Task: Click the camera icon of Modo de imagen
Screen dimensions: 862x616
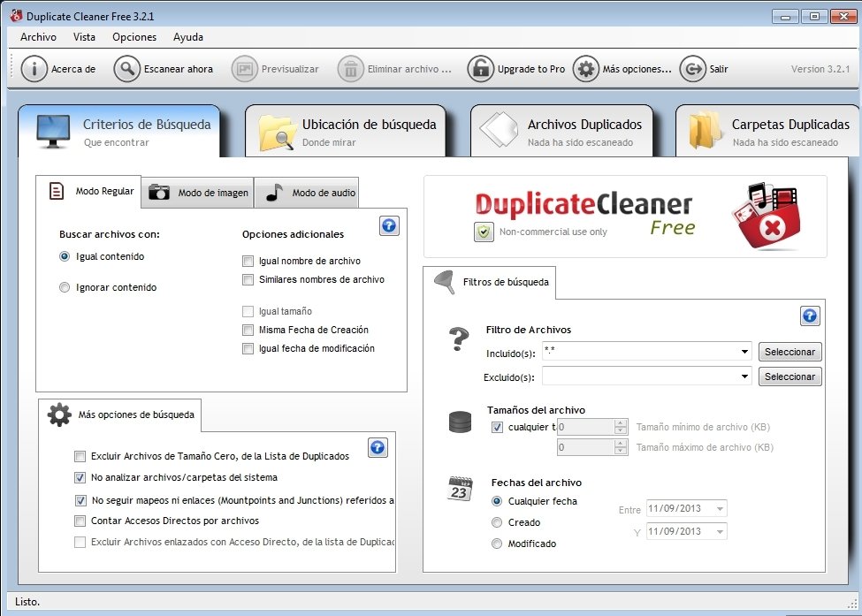Action: click(x=159, y=193)
